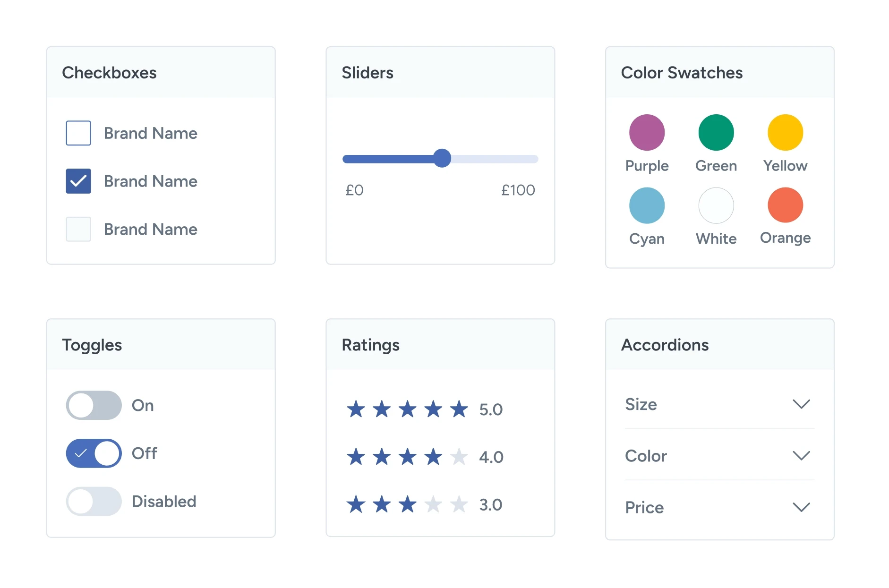889x588 pixels.
Task: Select the Purple color swatch
Action: 647,133
